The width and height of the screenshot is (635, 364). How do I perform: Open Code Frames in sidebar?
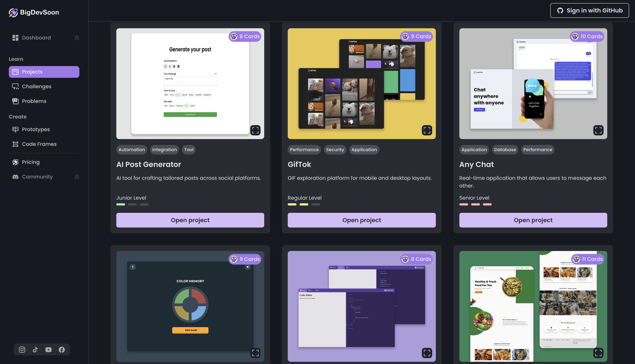pos(39,144)
